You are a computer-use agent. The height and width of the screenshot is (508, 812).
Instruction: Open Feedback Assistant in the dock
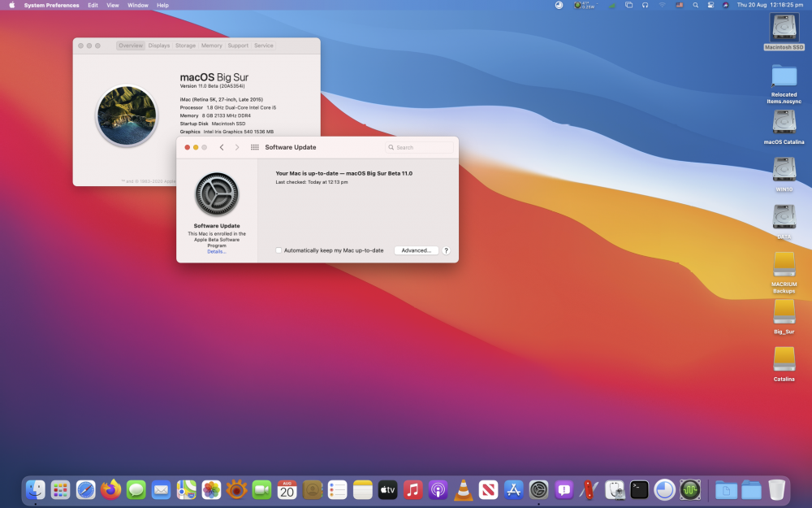pyautogui.click(x=564, y=489)
